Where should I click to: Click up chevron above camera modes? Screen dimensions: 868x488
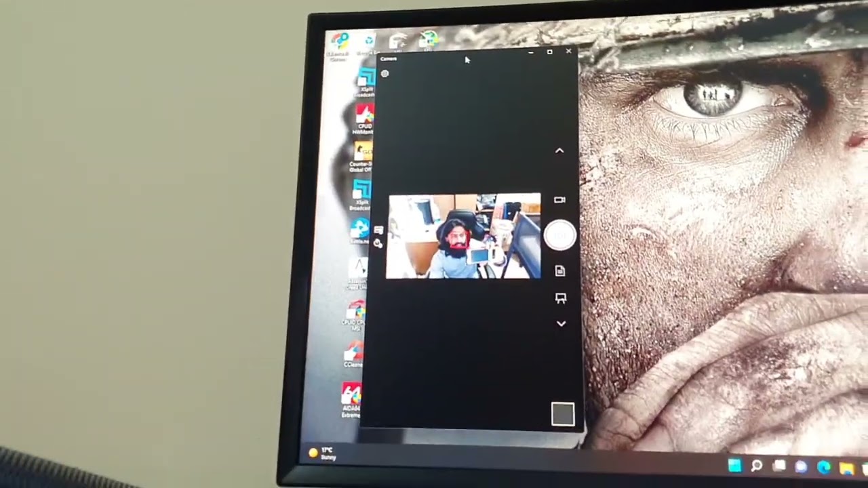click(x=559, y=150)
